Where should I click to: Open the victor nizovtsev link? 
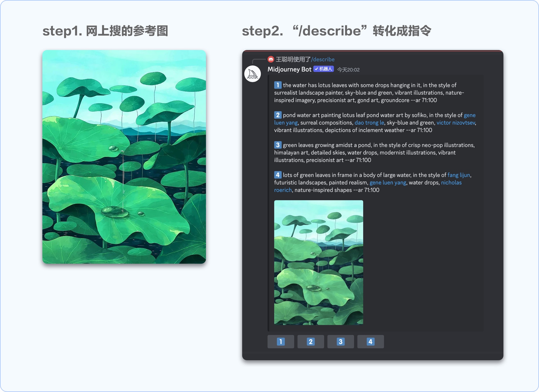tap(456, 123)
